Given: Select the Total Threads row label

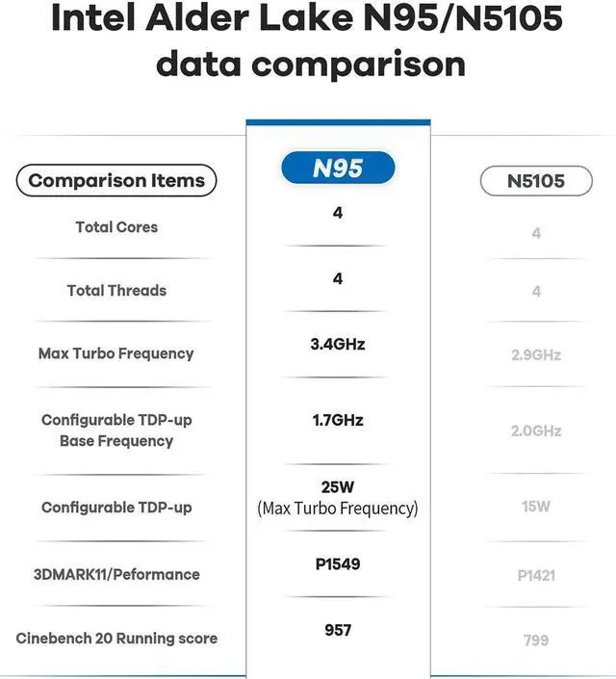Looking at the screenshot, I should pyautogui.click(x=116, y=290).
